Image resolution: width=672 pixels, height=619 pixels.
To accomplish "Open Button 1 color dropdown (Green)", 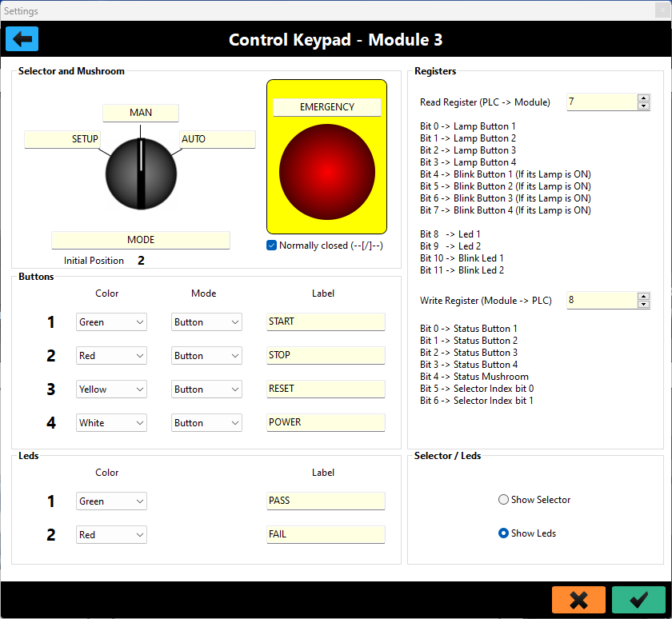I will coord(111,322).
